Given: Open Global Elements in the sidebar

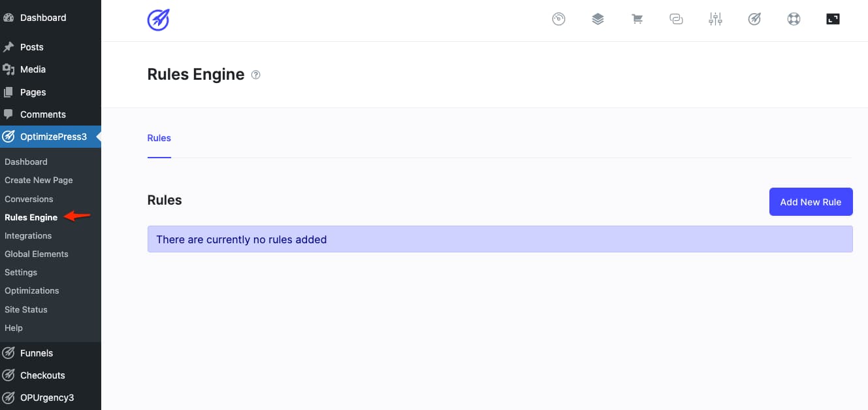Looking at the screenshot, I should coord(37,254).
